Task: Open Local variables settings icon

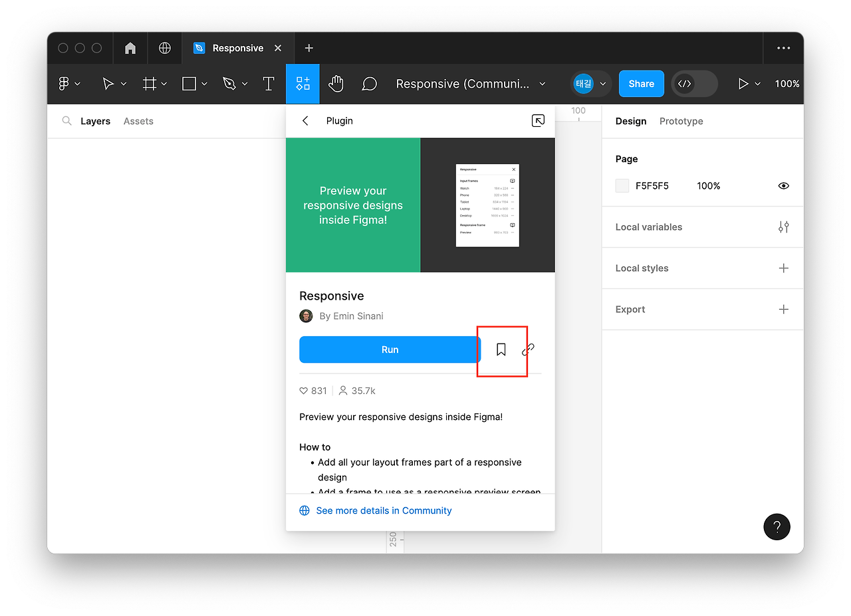Action: click(784, 227)
